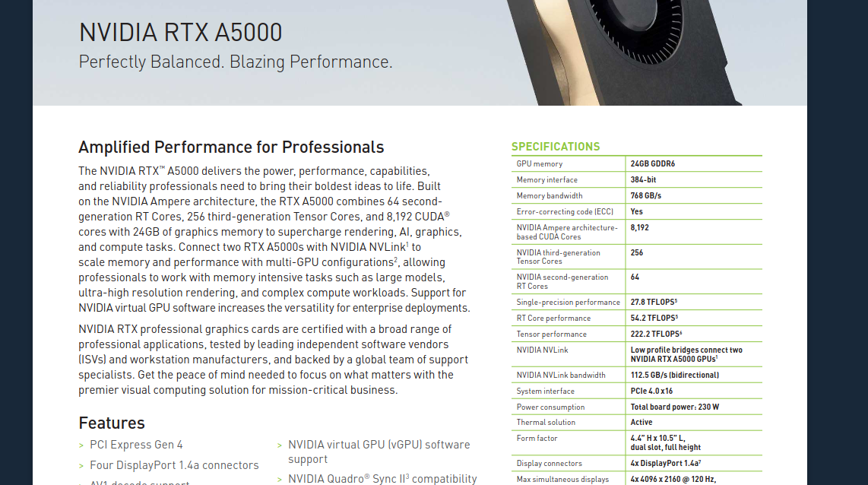This screenshot has width=868, height=485.
Task: Click 'Total board power: 230 W' value
Action: tap(675, 407)
